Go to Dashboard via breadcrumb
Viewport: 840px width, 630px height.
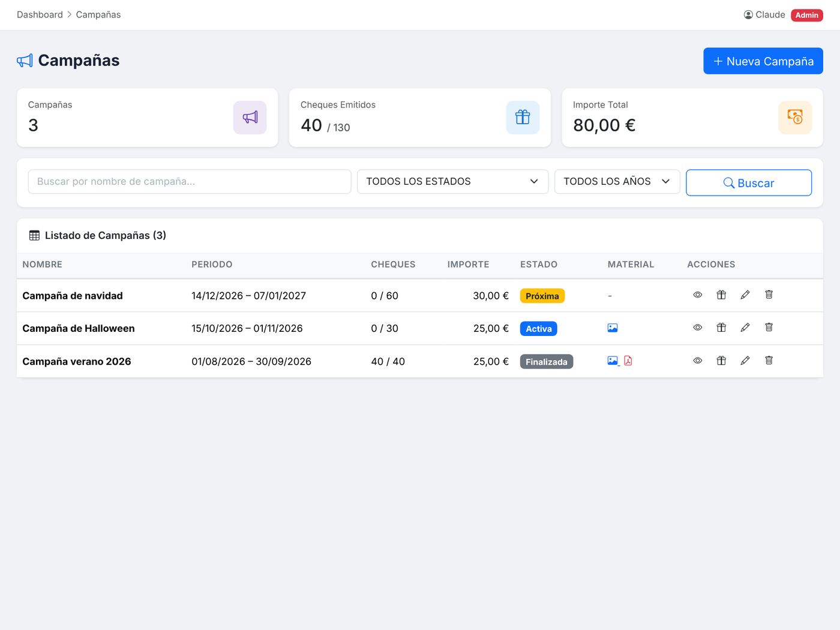tap(40, 14)
